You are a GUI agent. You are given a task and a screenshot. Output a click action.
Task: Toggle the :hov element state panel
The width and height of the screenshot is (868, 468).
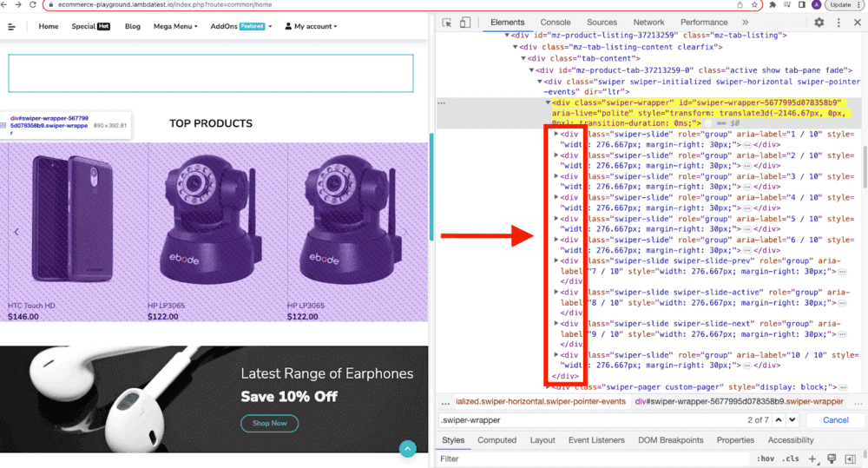pyautogui.click(x=765, y=458)
